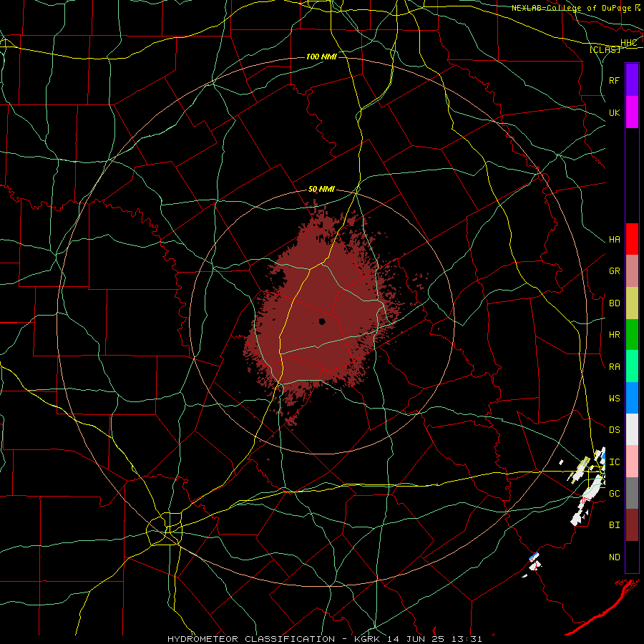Screen dimensions: 644x644
Task: Click the [CLAS] units label
Action: (605, 50)
